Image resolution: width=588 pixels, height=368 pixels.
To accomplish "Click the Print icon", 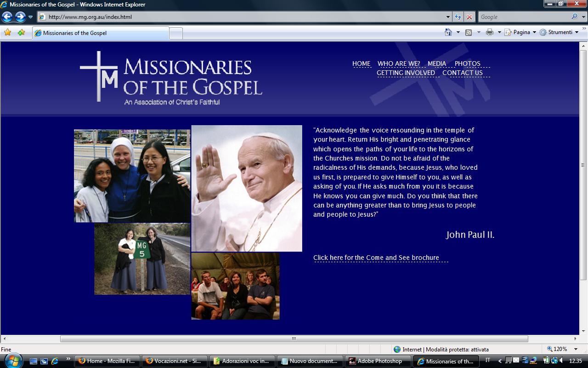I will pyautogui.click(x=490, y=32).
